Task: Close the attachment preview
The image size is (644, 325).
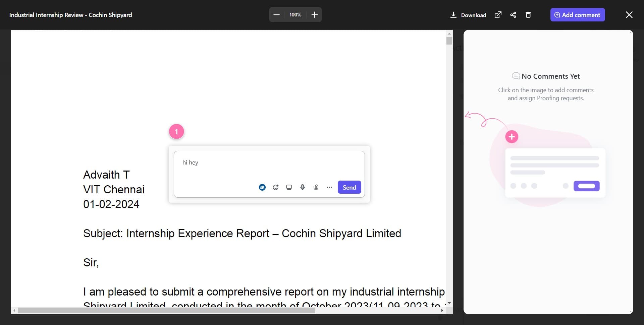Action: point(629,15)
